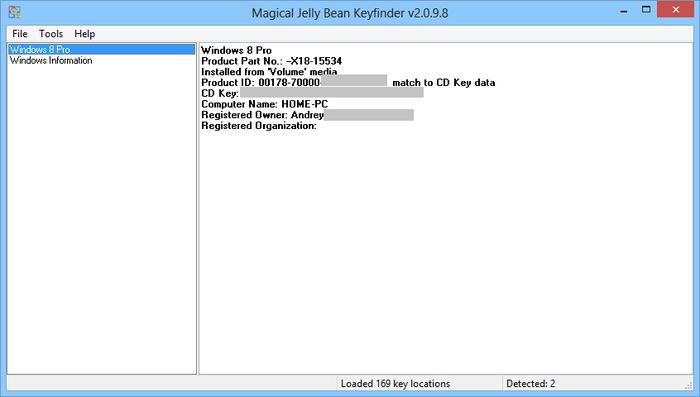Viewport: 700px width, 397px height.
Task: Select Windows Information in the list
Action: (51, 60)
